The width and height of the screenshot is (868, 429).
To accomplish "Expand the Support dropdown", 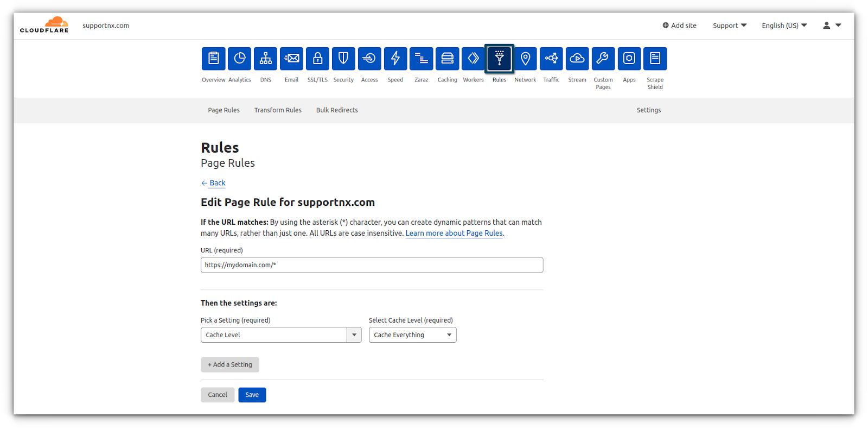I will (x=730, y=26).
